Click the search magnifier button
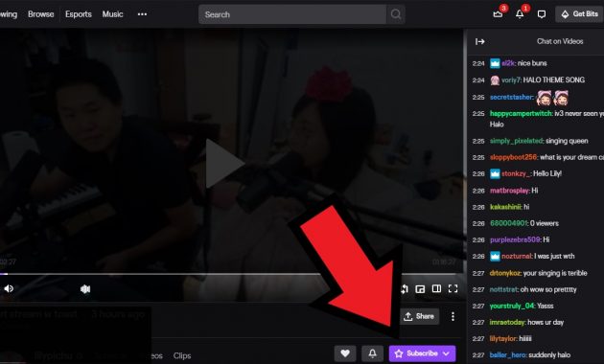The image size is (604, 364). (x=396, y=14)
